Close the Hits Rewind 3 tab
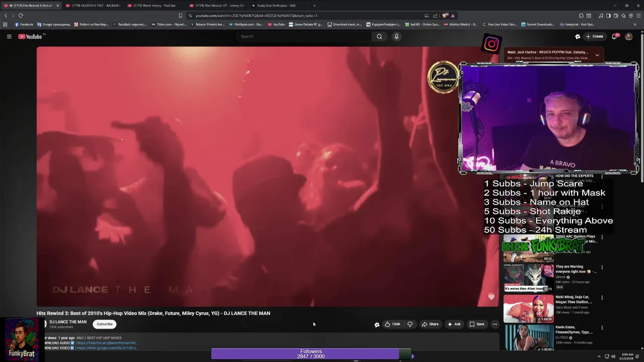Viewport: 644px width, 362px height. (57, 6)
